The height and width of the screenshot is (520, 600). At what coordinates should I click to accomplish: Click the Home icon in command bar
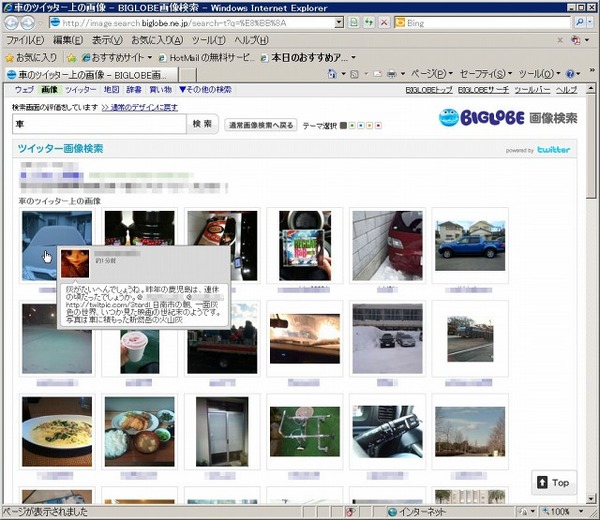coord(332,73)
